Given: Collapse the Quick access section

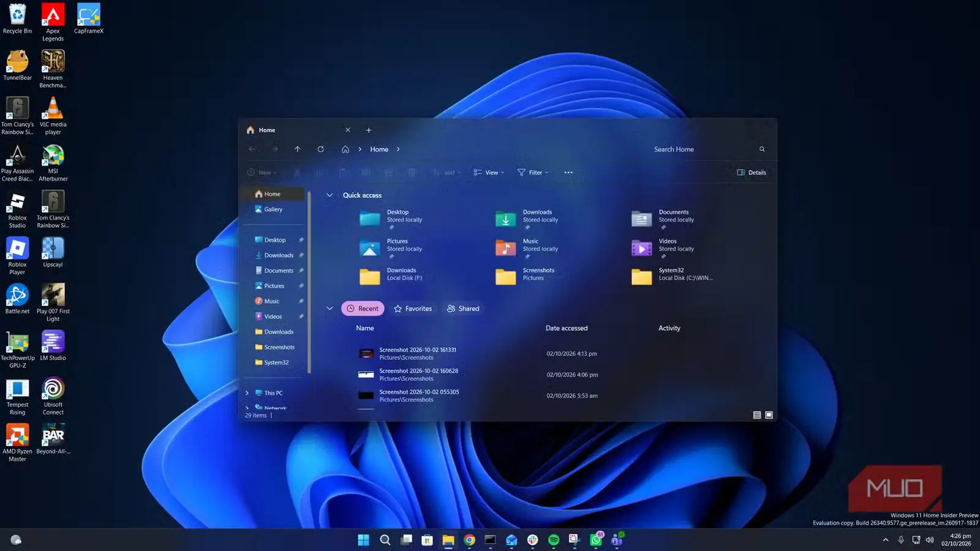Looking at the screenshot, I should [x=330, y=195].
